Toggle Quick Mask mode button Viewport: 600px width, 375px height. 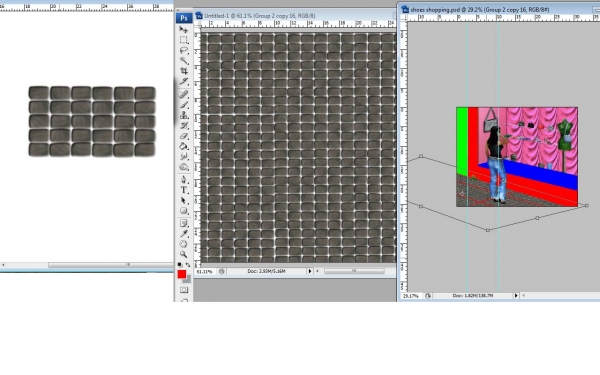pyautogui.click(x=184, y=290)
